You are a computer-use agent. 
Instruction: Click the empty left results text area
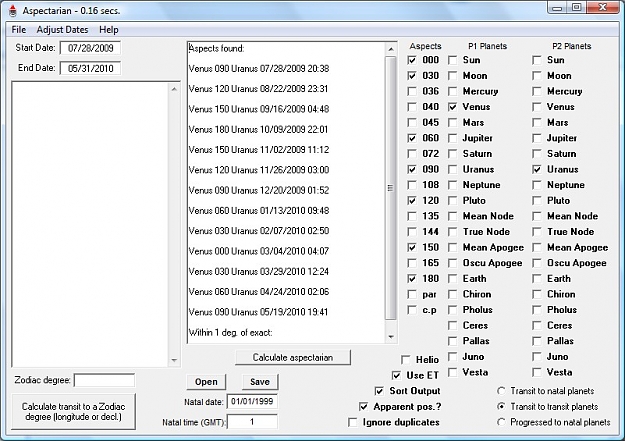pyautogui.click(x=90, y=224)
